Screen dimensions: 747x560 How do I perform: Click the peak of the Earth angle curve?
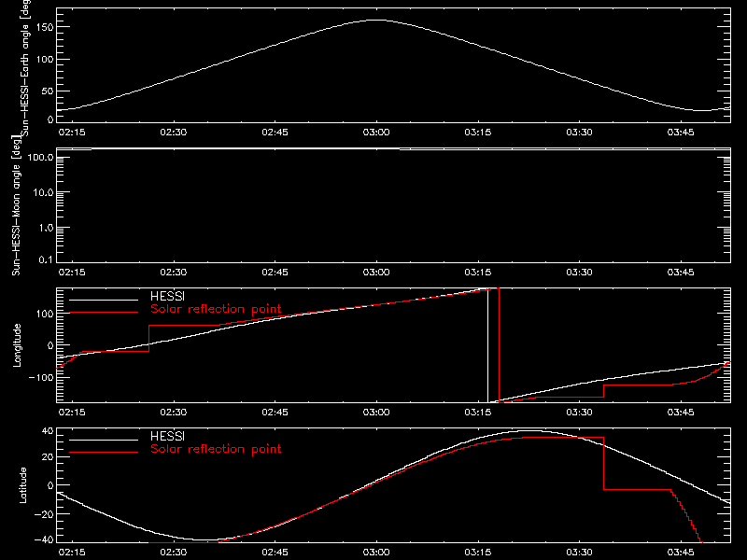point(376,20)
